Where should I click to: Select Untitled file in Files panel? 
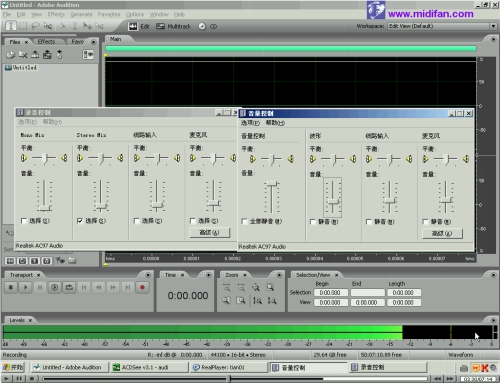tap(21, 68)
